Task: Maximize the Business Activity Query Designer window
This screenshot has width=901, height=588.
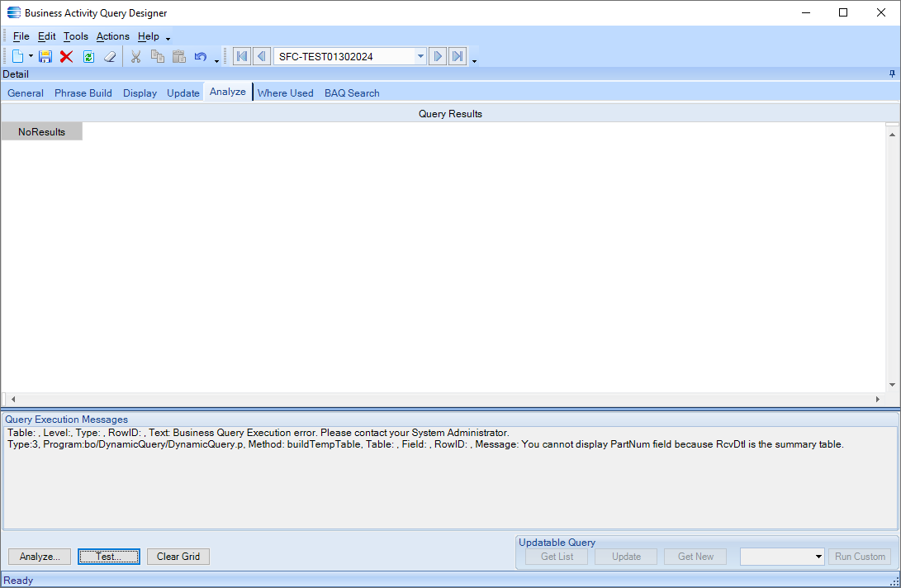Action: pyautogui.click(x=843, y=12)
